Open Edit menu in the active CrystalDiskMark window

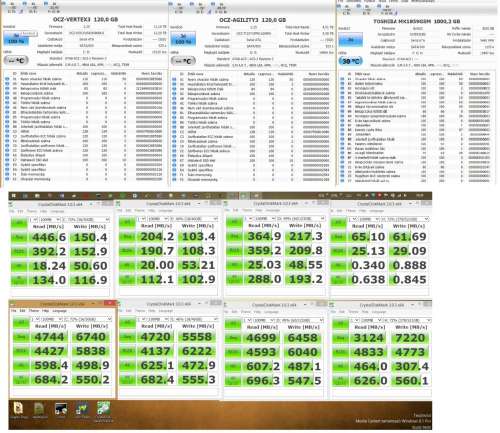[x=22, y=311]
